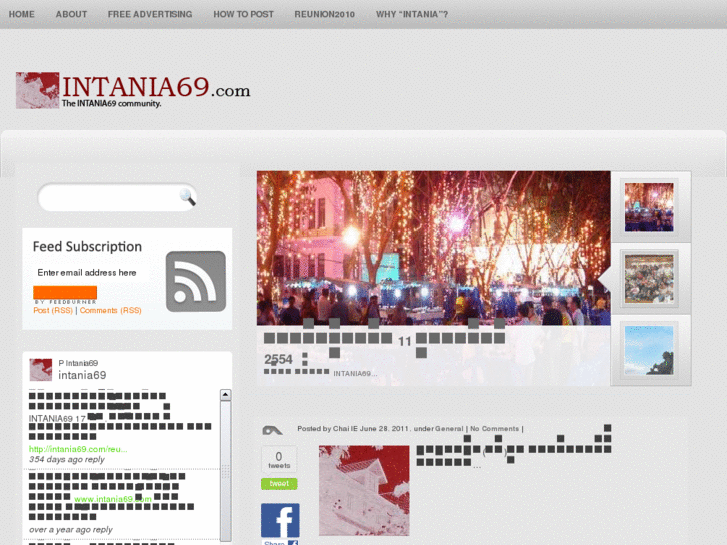727x545 pixels.
Task: Open the REUNION2010 menu item
Action: 325,14
